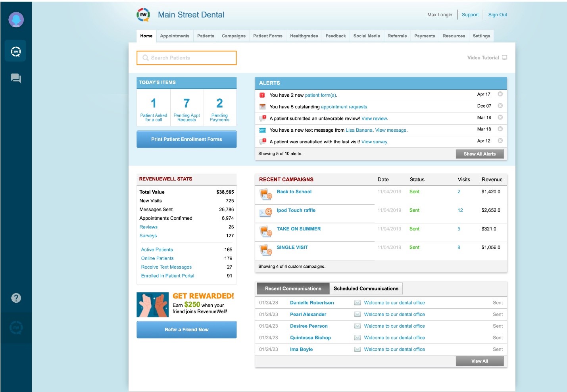Viewport: 567px width, 392px height.
Task: Open the Appointments tab
Action: [175, 36]
